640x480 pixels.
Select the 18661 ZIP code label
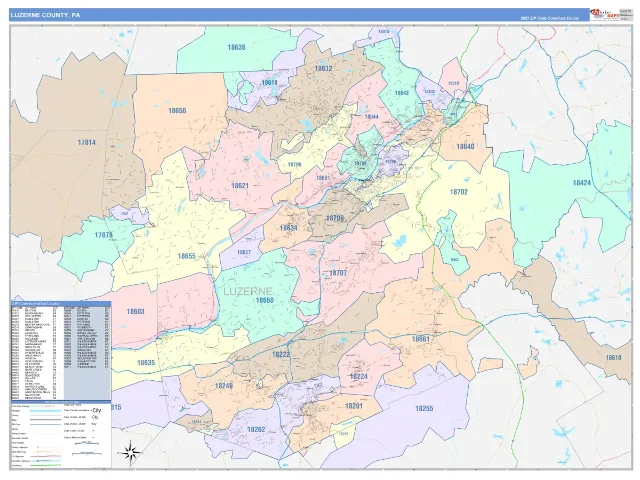(x=420, y=339)
